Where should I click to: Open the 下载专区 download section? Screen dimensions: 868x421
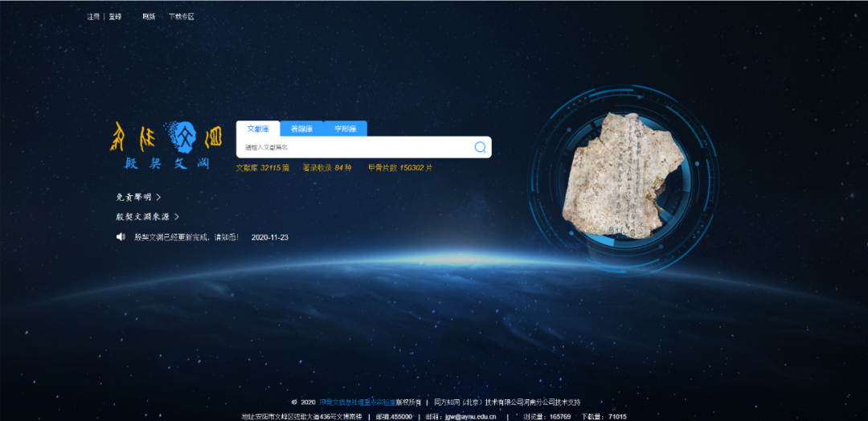point(182,17)
